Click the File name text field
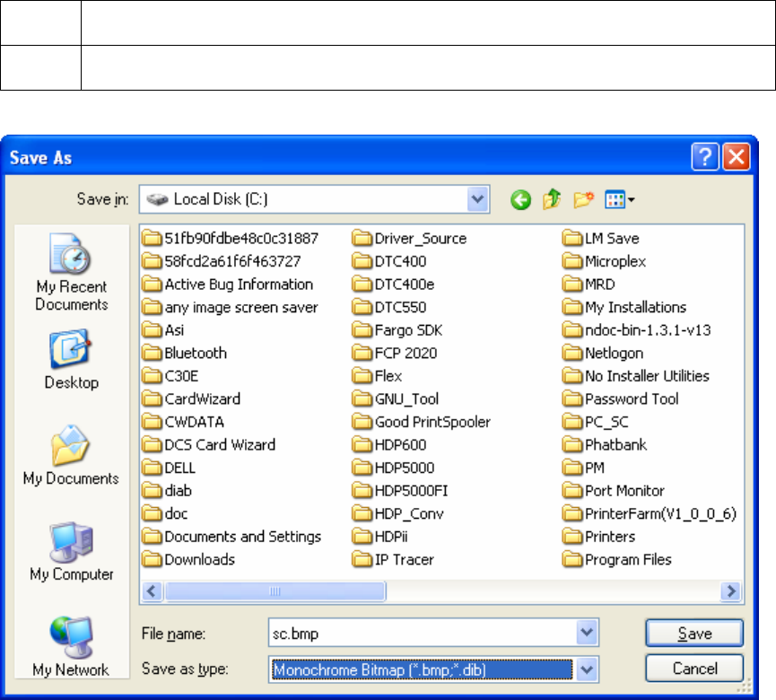Viewport: 776px width, 700px height. [x=422, y=634]
